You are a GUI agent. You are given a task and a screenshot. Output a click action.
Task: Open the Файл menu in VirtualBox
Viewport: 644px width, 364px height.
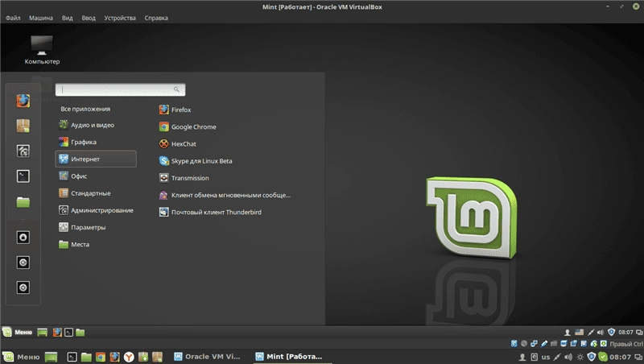tap(13, 18)
